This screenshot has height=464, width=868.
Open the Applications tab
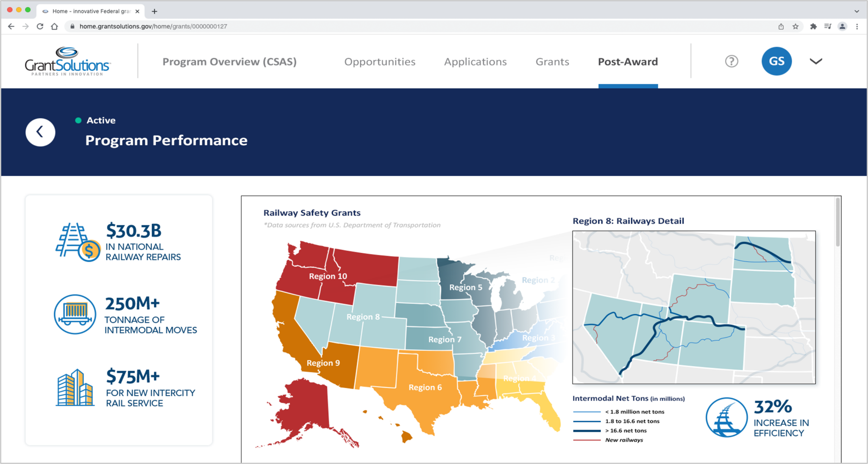(475, 62)
